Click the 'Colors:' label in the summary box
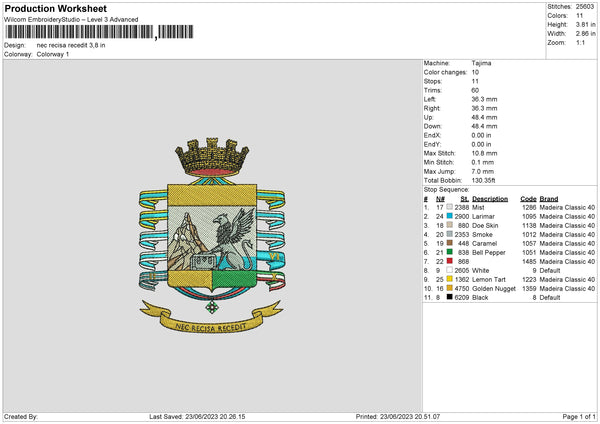Viewport: 600px width, 424px height. coord(557,16)
